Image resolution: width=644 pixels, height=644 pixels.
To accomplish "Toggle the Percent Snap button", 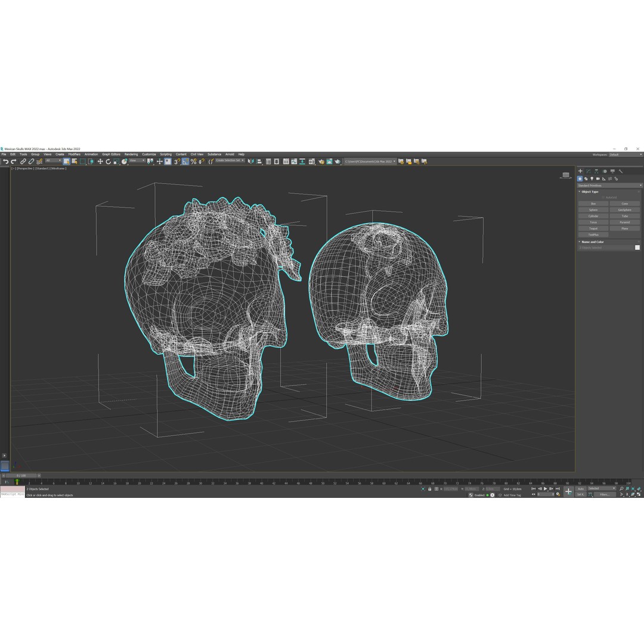I will click(x=193, y=162).
